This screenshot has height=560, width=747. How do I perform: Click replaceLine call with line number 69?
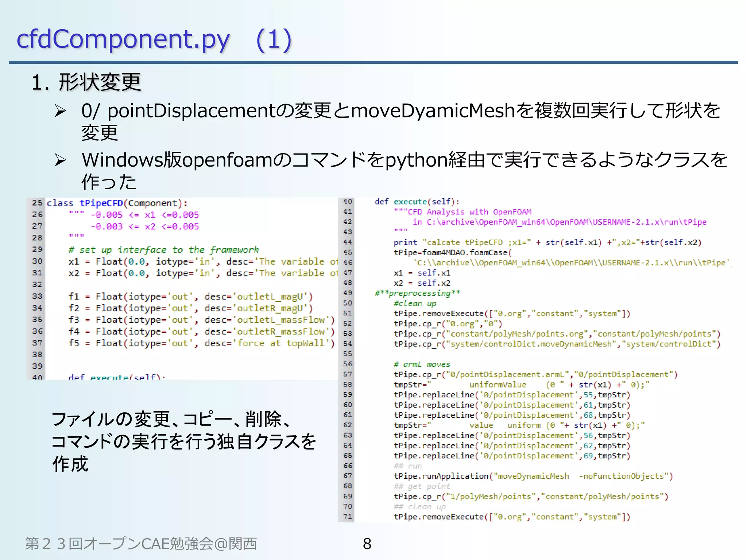click(x=512, y=456)
